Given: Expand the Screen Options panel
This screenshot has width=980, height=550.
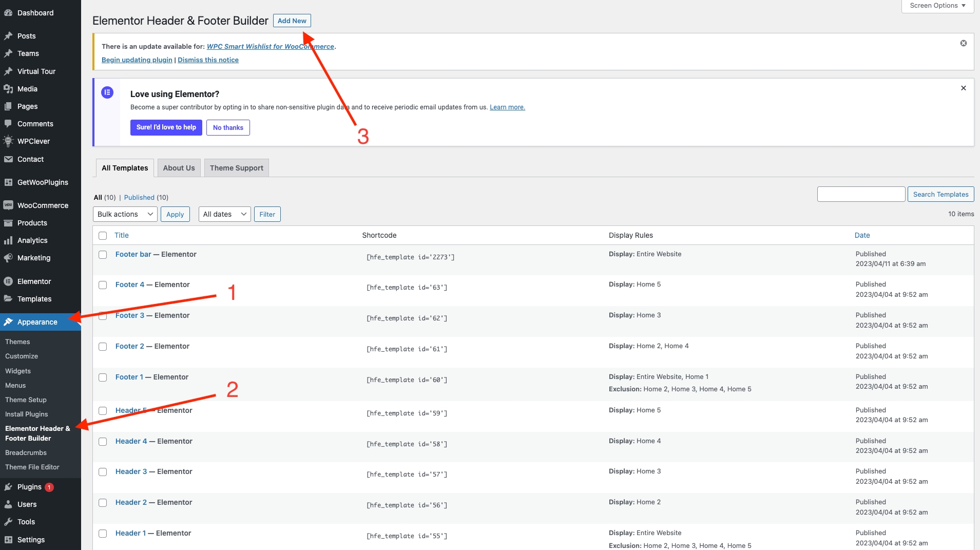Looking at the screenshot, I should [937, 6].
